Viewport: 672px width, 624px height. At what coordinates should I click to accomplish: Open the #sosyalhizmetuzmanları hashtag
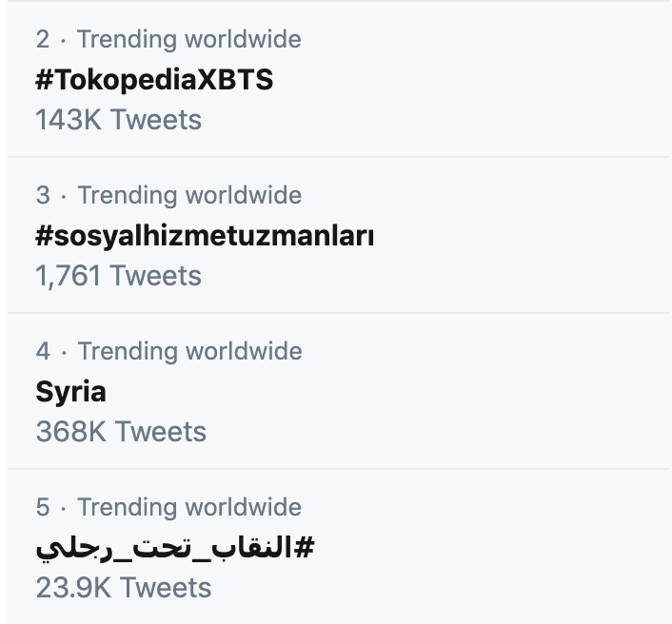[x=205, y=236]
